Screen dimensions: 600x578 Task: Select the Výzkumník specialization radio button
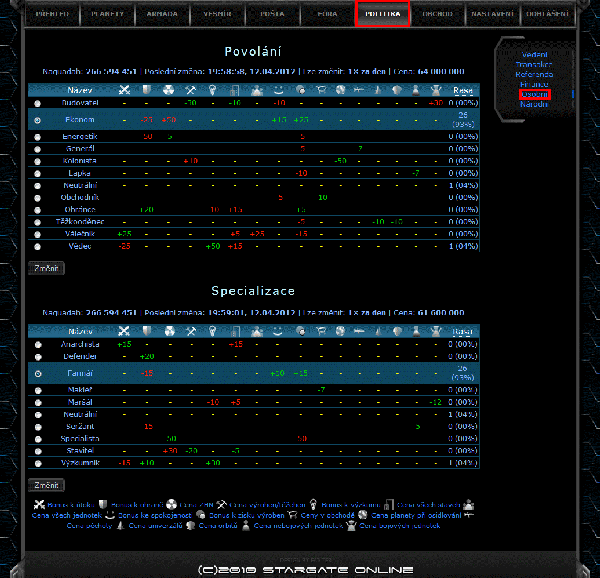click(x=38, y=463)
